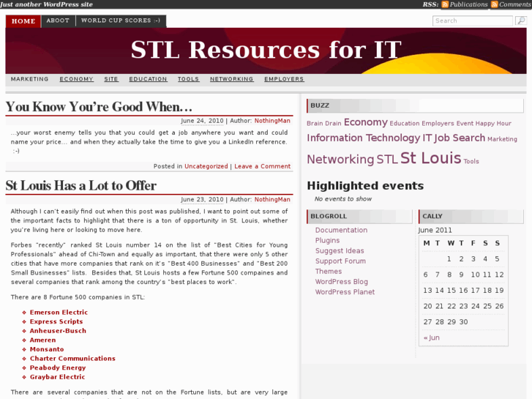Click the St Louis tag
The height and width of the screenshot is (399, 532).
click(x=430, y=158)
